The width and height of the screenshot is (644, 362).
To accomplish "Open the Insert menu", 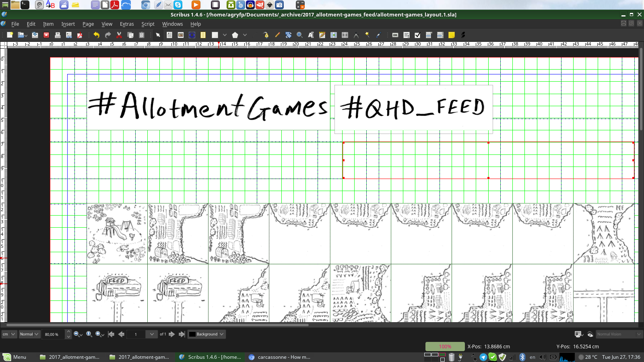I will point(68,24).
